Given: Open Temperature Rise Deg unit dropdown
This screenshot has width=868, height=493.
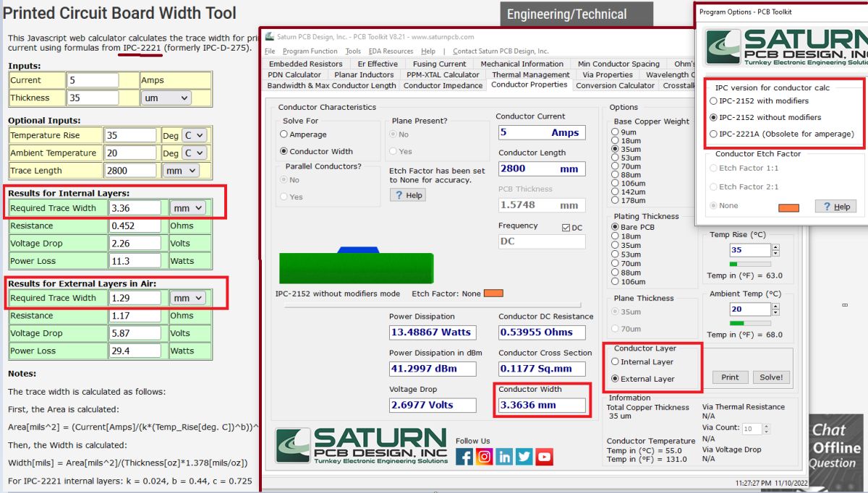Looking at the screenshot, I should (x=194, y=135).
